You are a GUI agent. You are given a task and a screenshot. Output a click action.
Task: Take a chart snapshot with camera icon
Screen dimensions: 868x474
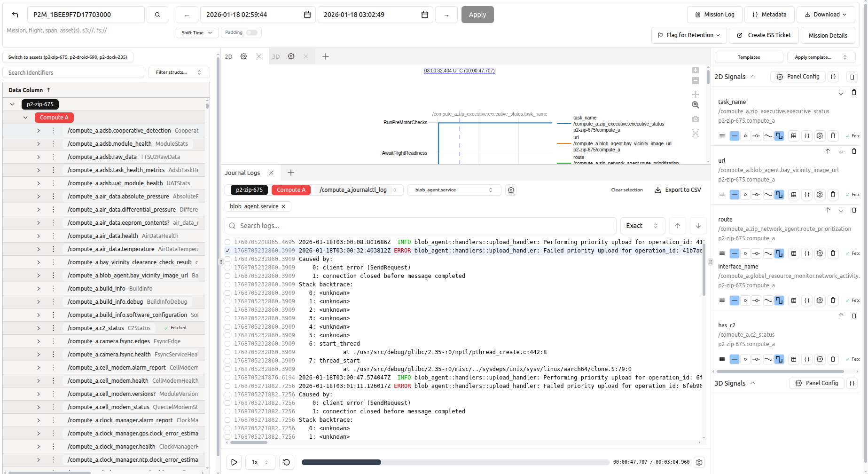(696, 119)
